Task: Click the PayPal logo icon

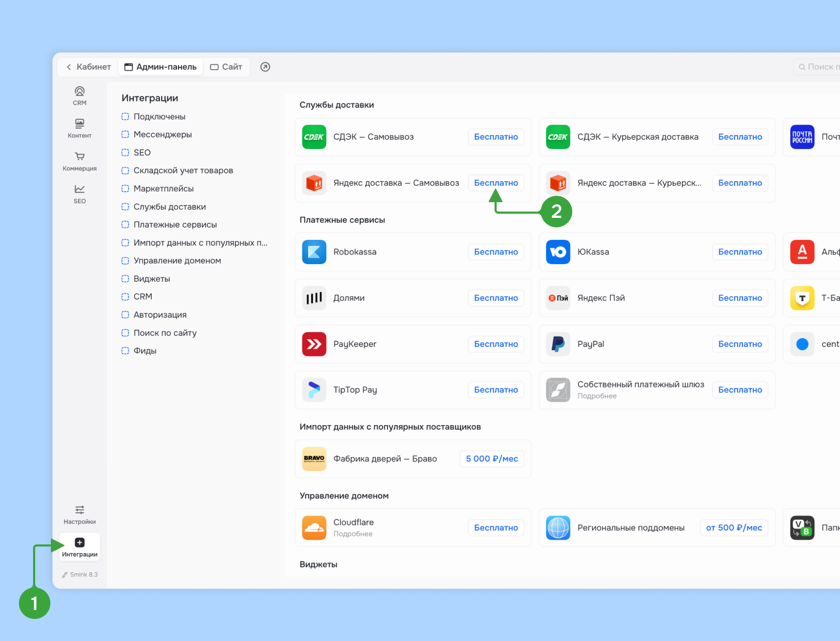Action: tap(558, 344)
